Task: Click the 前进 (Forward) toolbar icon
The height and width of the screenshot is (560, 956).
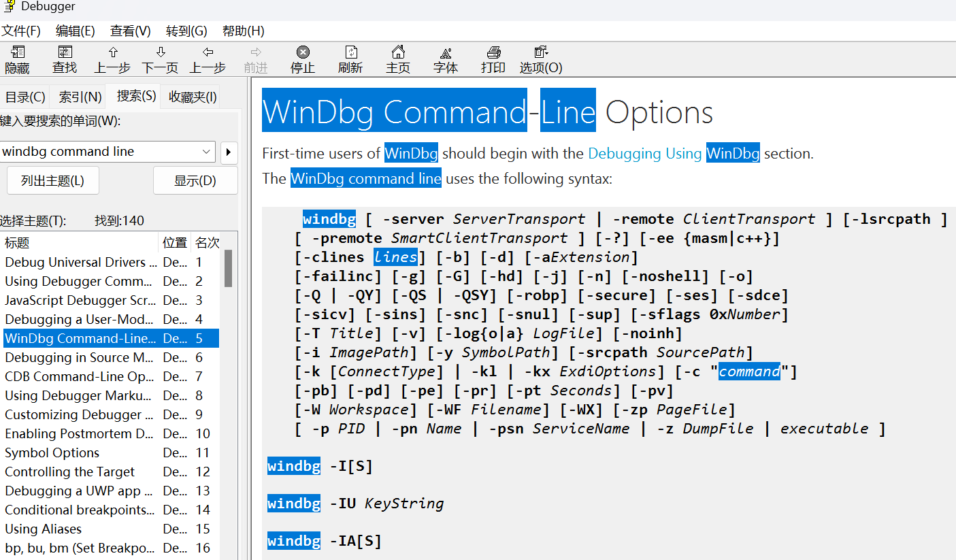Action: [256, 60]
